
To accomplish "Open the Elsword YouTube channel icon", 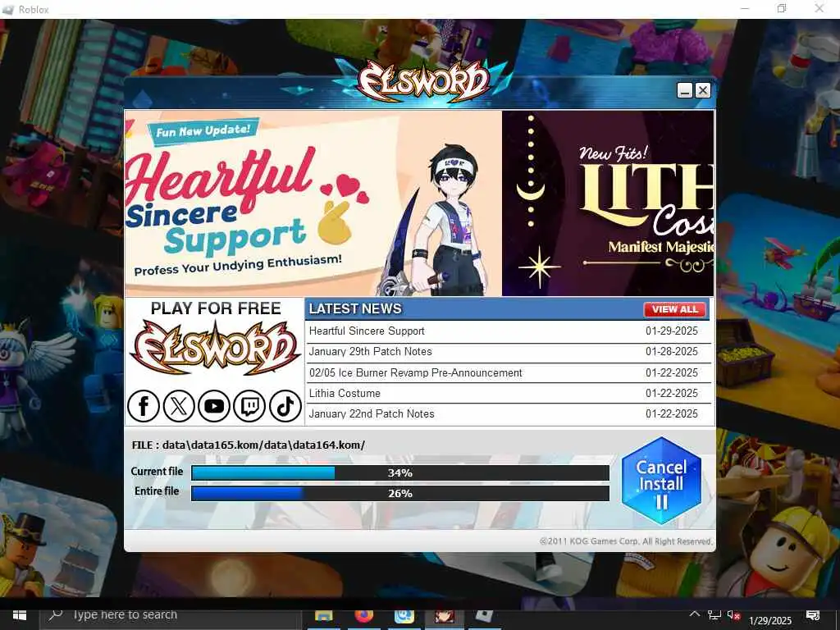I will pyautogui.click(x=214, y=406).
